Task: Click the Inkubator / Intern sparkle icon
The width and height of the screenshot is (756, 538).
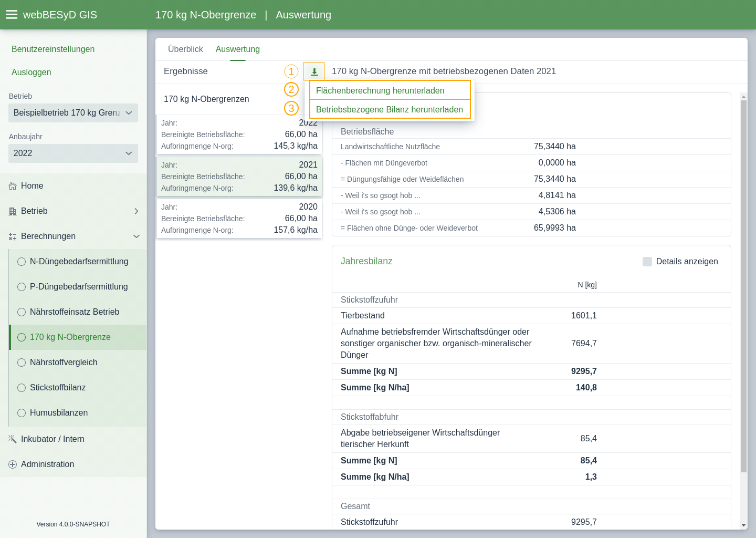Action: tap(13, 439)
